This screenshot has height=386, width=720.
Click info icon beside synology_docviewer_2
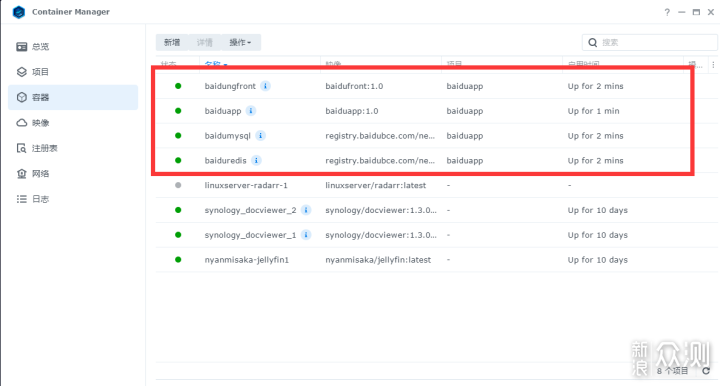(x=306, y=210)
